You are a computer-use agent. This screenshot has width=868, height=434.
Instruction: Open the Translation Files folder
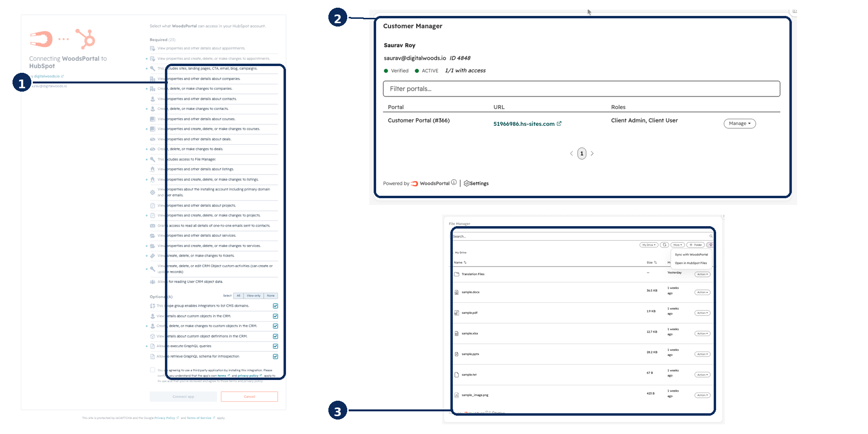473,274
